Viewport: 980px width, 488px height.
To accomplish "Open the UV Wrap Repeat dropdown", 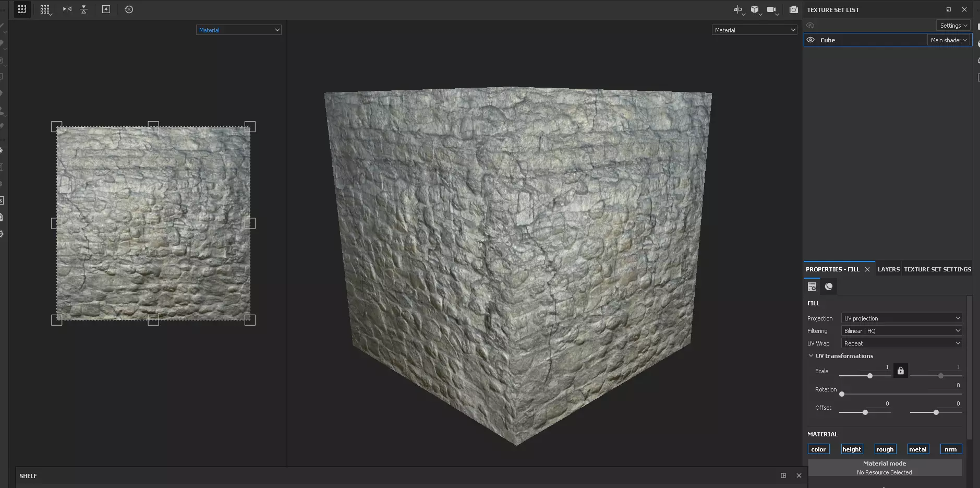I will [x=901, y=343].
